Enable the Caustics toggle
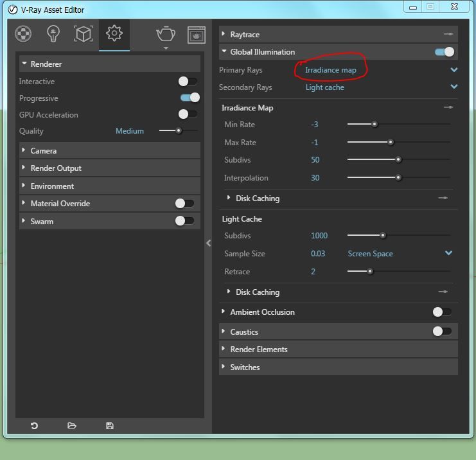 click(443, 332)
